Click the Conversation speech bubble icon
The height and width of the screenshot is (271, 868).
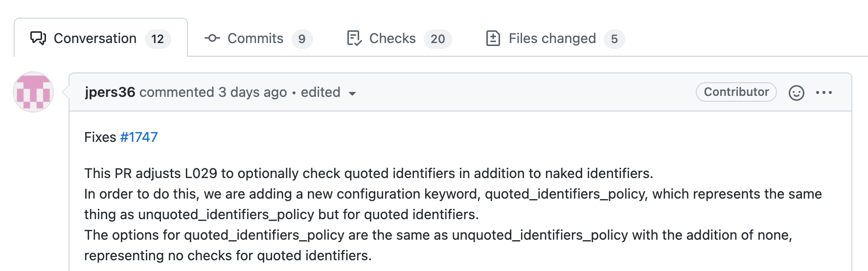pos(38,38)
